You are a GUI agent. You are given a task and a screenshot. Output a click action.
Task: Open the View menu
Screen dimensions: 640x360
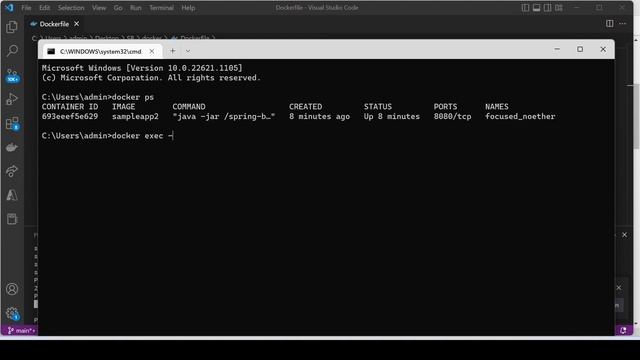(99, 8)
